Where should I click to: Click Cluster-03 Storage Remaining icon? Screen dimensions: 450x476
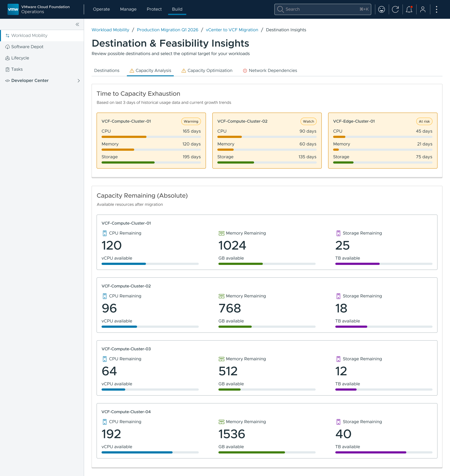[338, 359]
